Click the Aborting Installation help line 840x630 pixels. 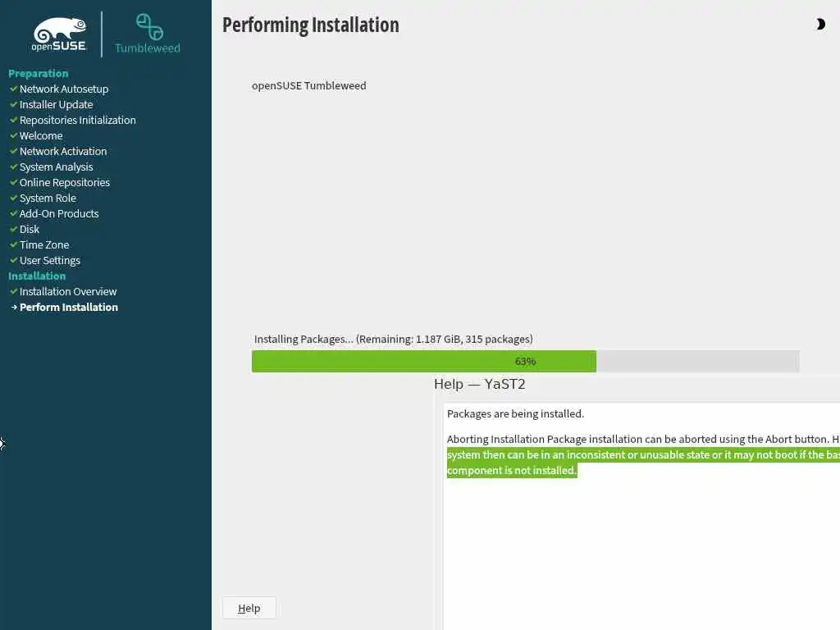point(643,440)
